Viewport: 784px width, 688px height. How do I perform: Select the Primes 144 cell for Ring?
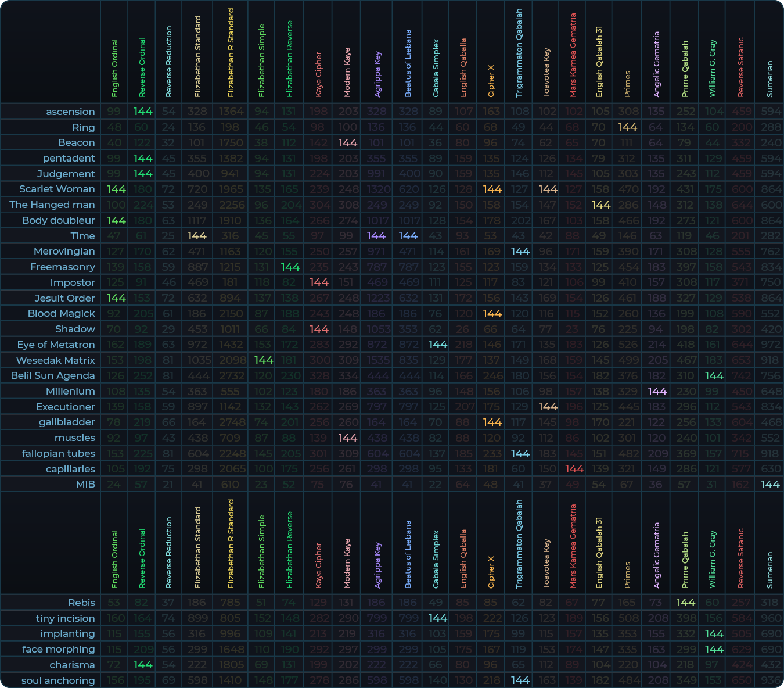[627, 127]
